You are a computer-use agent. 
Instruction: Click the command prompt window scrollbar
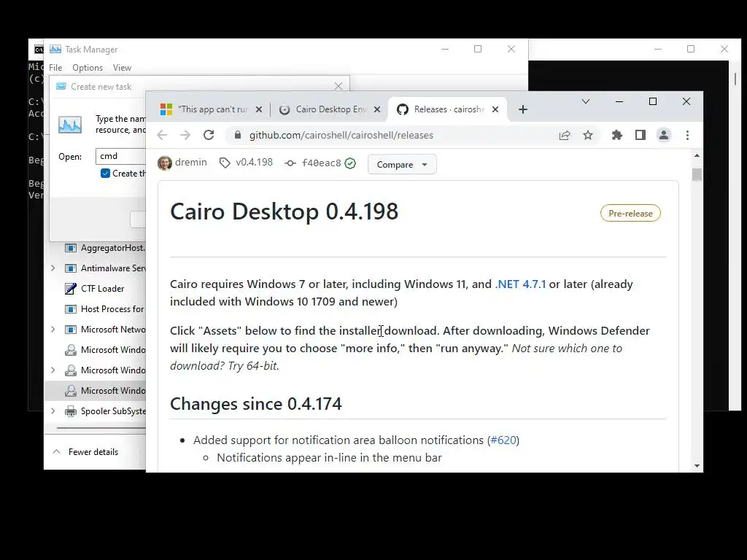pos(735,79)
